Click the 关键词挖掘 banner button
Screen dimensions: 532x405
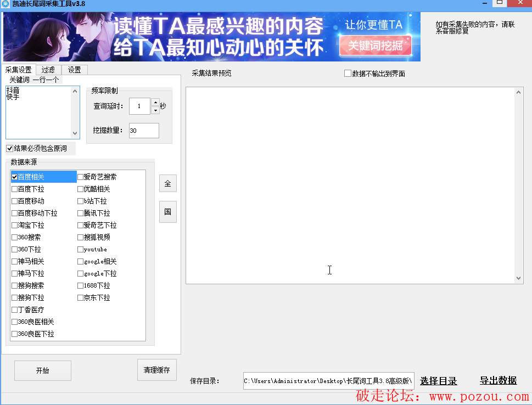(x=376, y=46)
